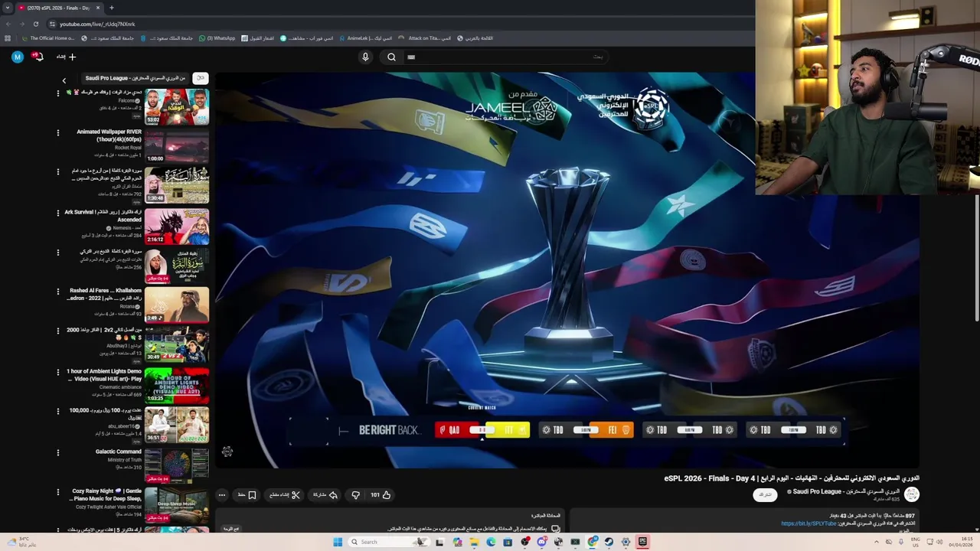Open the notifications bell with badge
Image resolution: width=980 pixels, height=551 pixels.
(38, 57)
